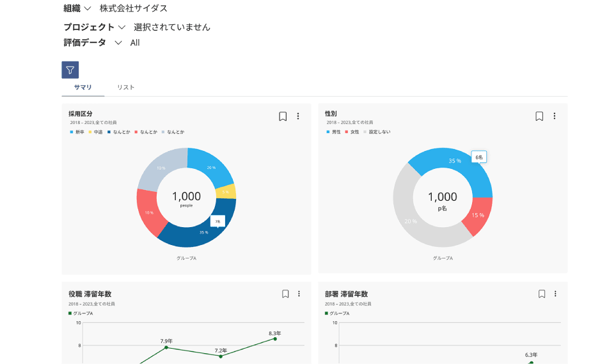Screen dimensions: 616x364
Task: Click the グループA caption under 採用区分 donut
Action: click(x=186, y=258)
